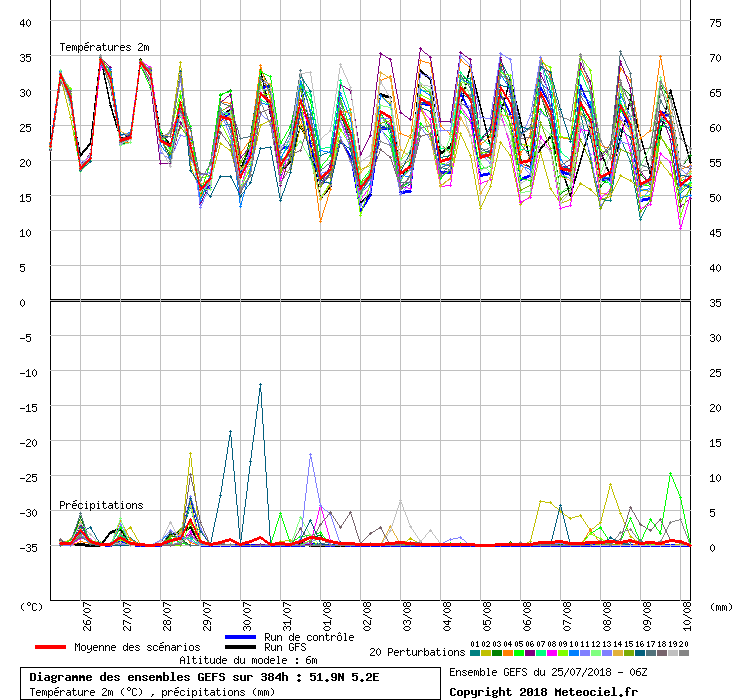Click the red legend line for Moyenne des scénarios

tap(50, 647)
